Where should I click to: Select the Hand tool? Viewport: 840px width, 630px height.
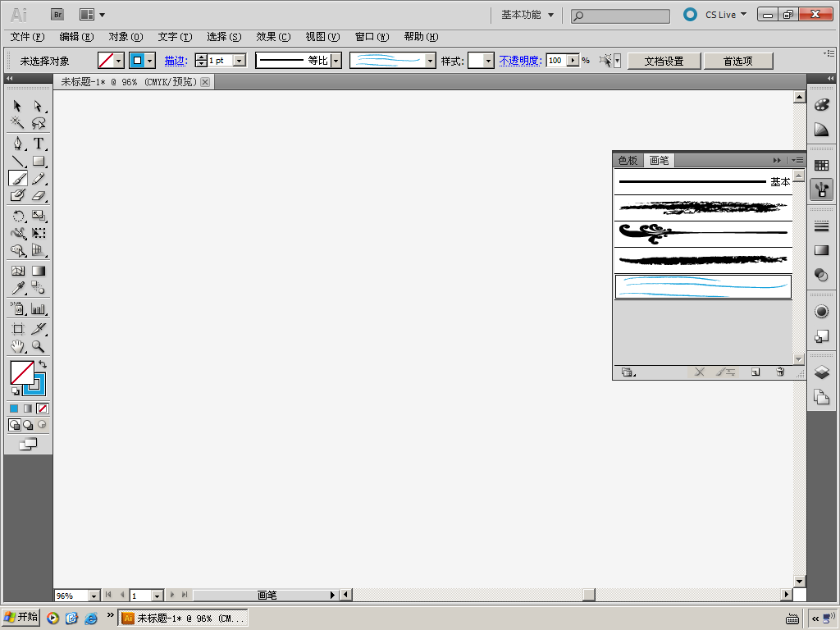click(17, 346)
